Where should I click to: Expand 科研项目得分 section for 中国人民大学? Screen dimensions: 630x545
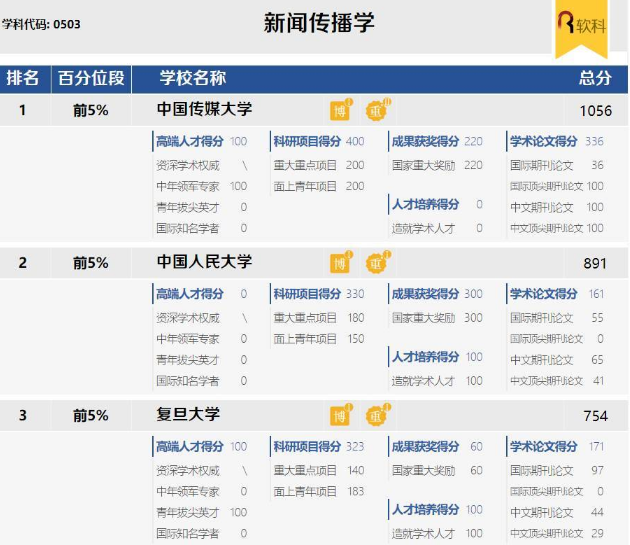tap(307, 294)
